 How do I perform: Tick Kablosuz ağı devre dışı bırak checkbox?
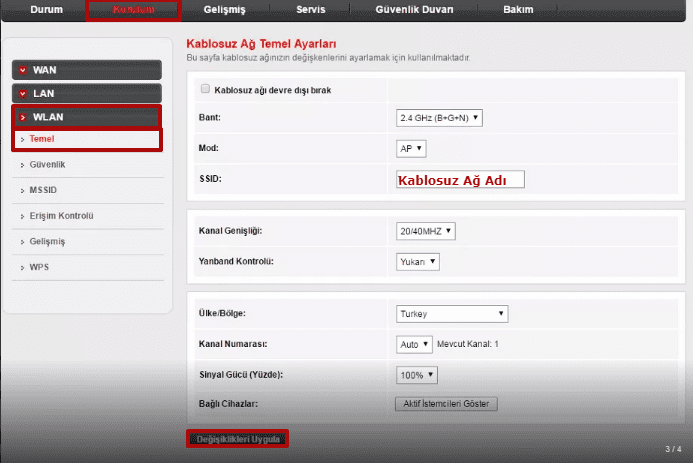[205, 89]
